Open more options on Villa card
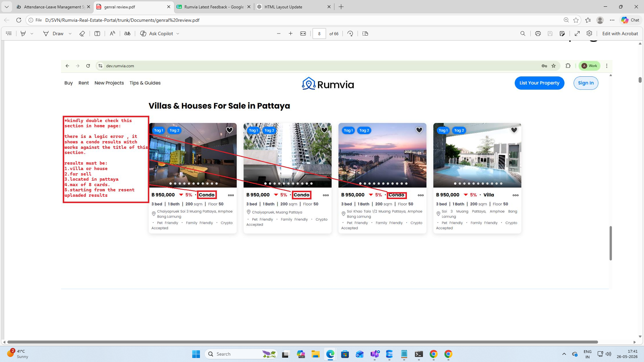This screenshot has height=362, width=644. point(516,195)
